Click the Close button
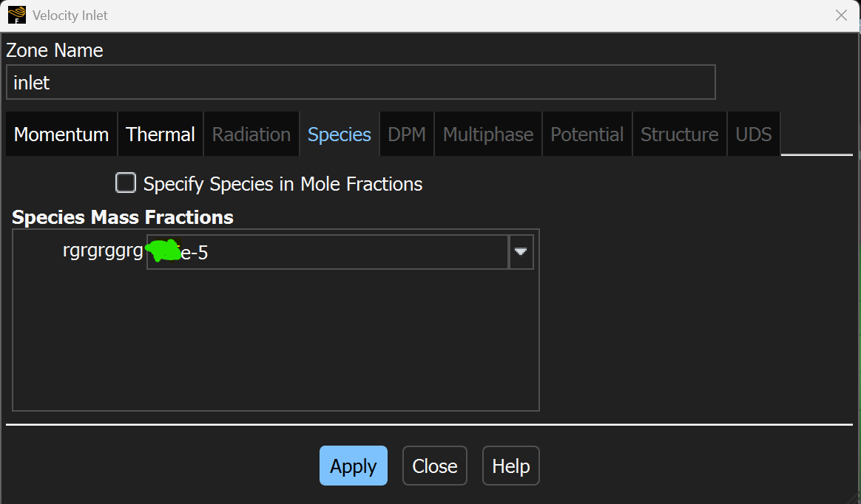This screenshot has height=504, width=861. pos(435,466)
